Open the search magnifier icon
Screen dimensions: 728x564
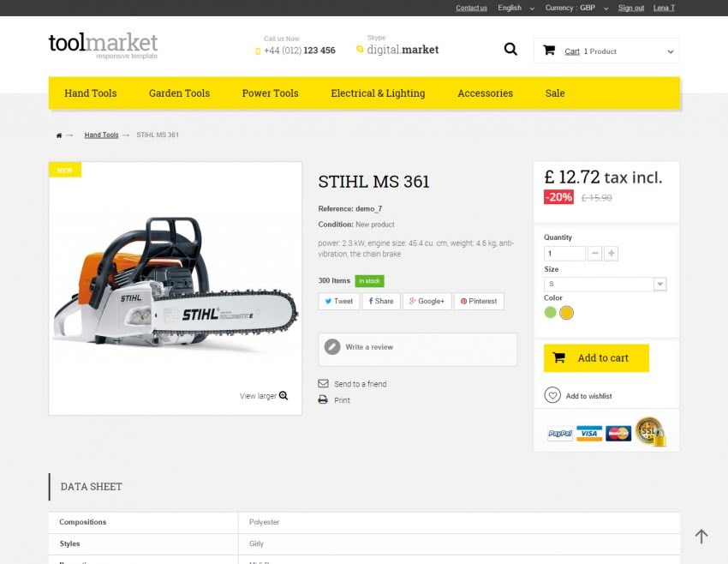(510, 49)
